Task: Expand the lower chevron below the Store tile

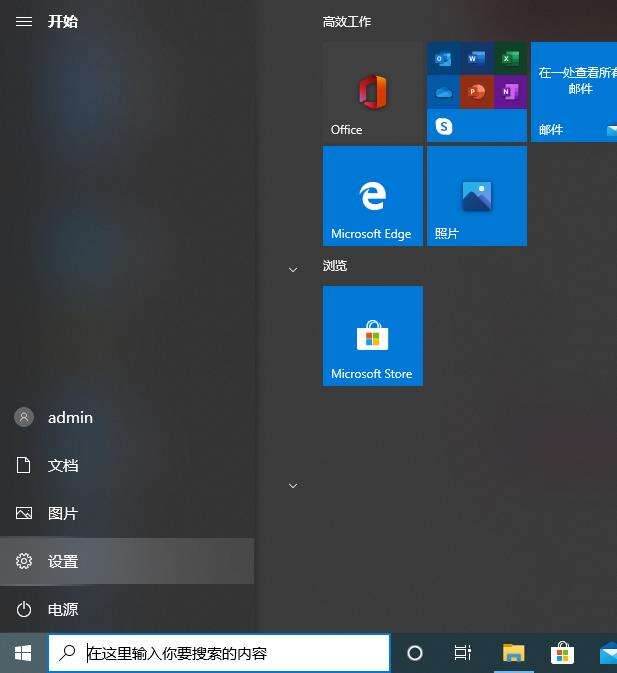Action: coord(293,485)
